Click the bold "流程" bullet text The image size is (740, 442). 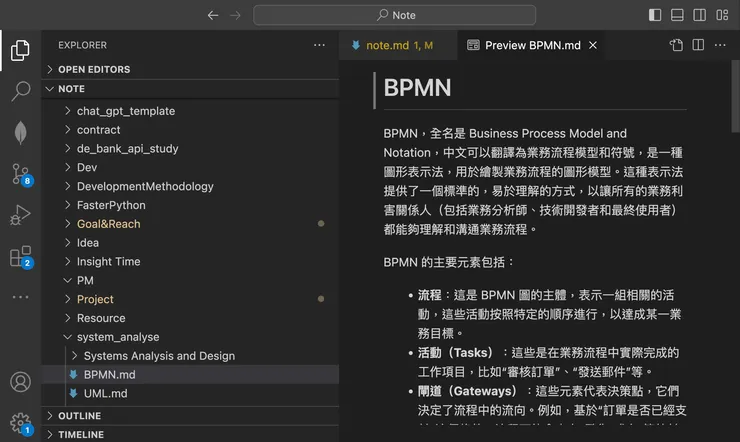[x=429, y=295]
